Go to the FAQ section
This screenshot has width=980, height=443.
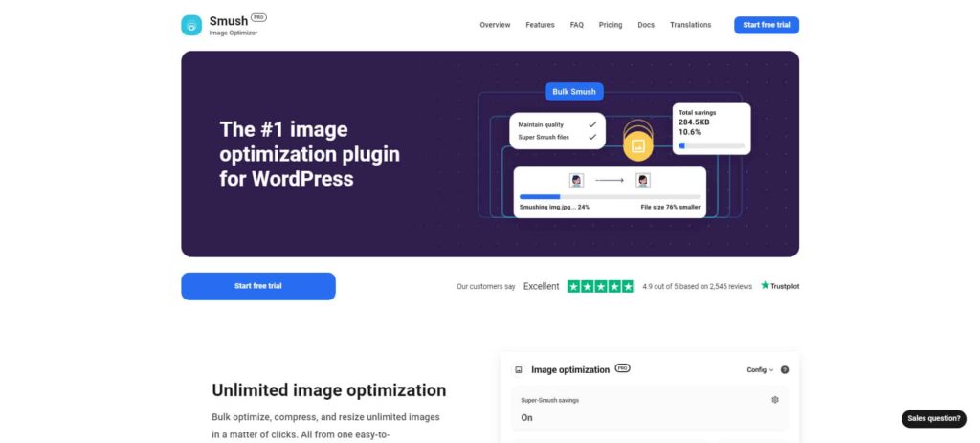pyautogui.click(x=577, y=25)
